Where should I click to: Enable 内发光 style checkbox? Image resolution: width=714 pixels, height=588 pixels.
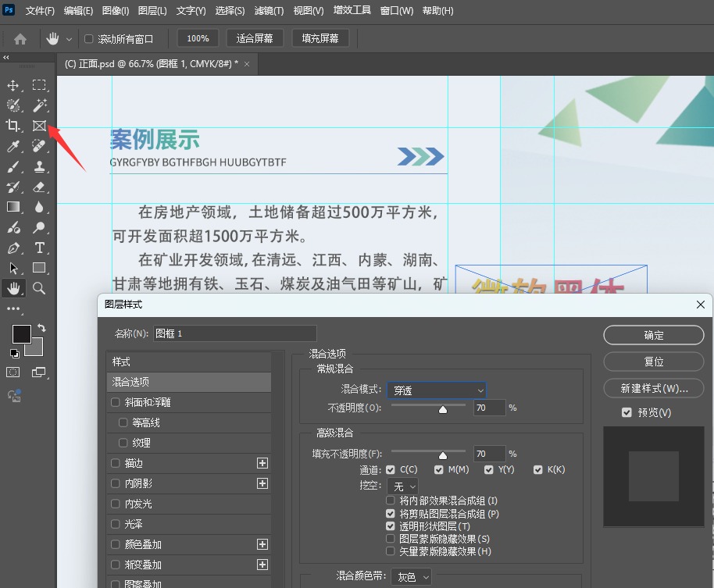(116, 504)
